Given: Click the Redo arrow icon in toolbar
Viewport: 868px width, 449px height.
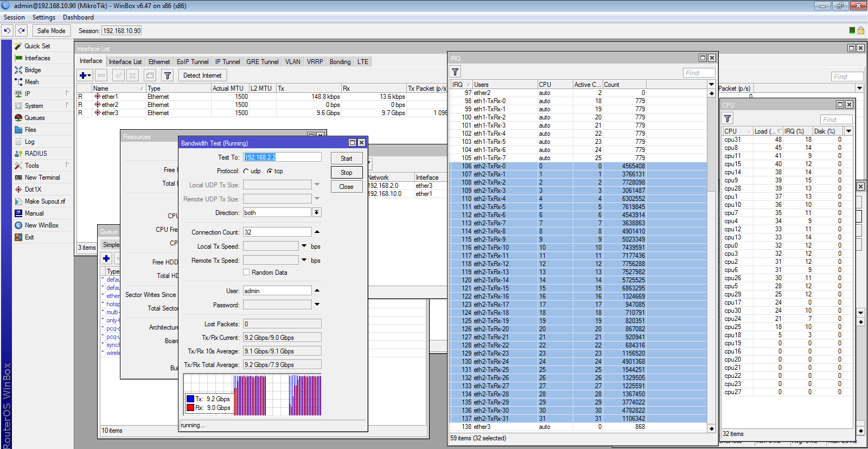Looking at the screenshot, I should pyautogui.click(x=21, y=31).
